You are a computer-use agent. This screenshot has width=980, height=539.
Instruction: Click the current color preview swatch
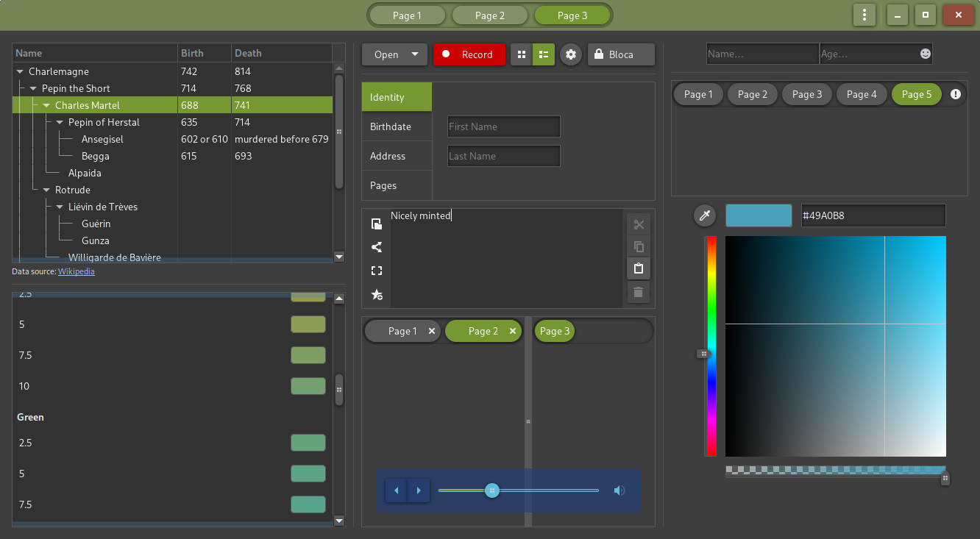point(759,215)
